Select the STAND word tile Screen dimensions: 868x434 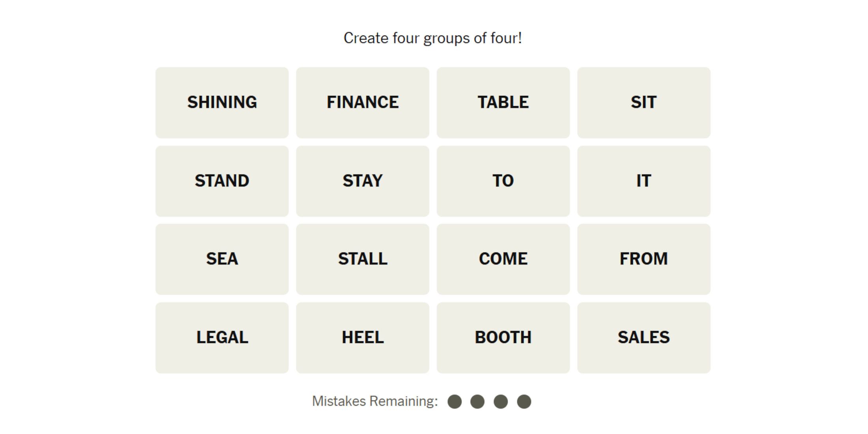click(x=222, y=181)
